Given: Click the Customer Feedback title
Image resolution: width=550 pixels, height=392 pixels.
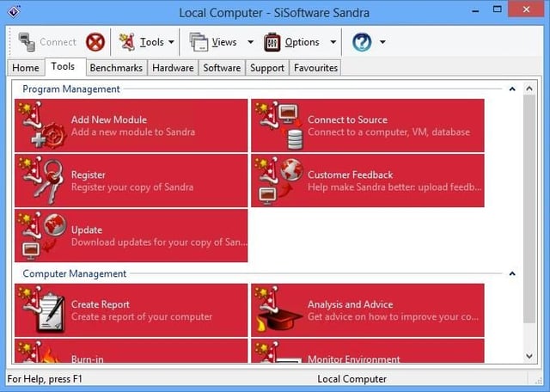Looking at the screenshot, I should [x=351, y=175].
